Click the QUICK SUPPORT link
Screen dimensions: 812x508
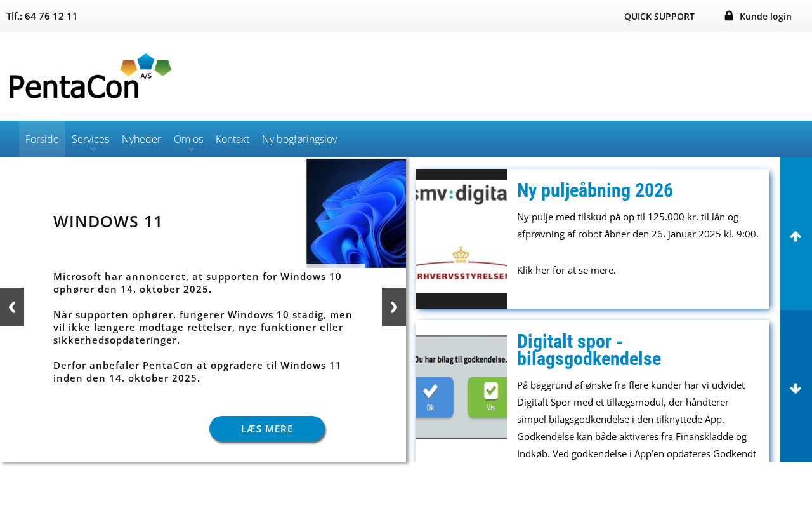tap(659, 17)
